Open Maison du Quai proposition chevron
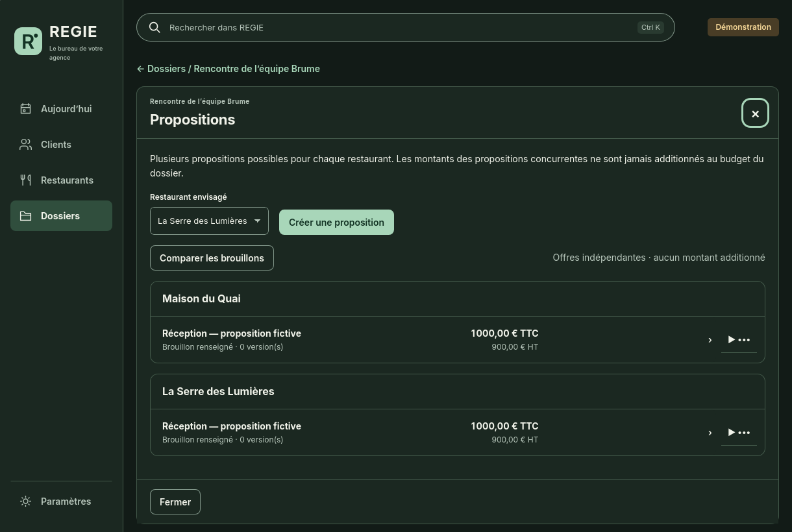This screenshot has width=792, height=532. tap(710, 340)
